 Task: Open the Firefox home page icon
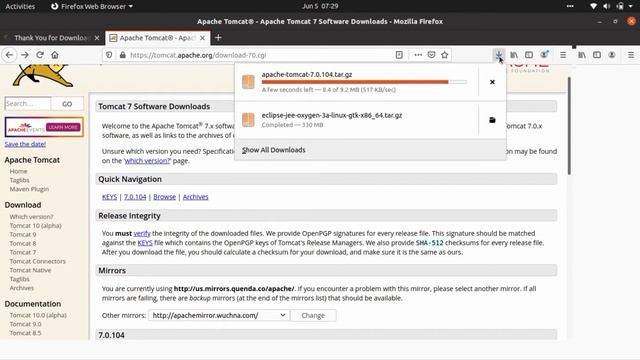[x=55, y=55]
